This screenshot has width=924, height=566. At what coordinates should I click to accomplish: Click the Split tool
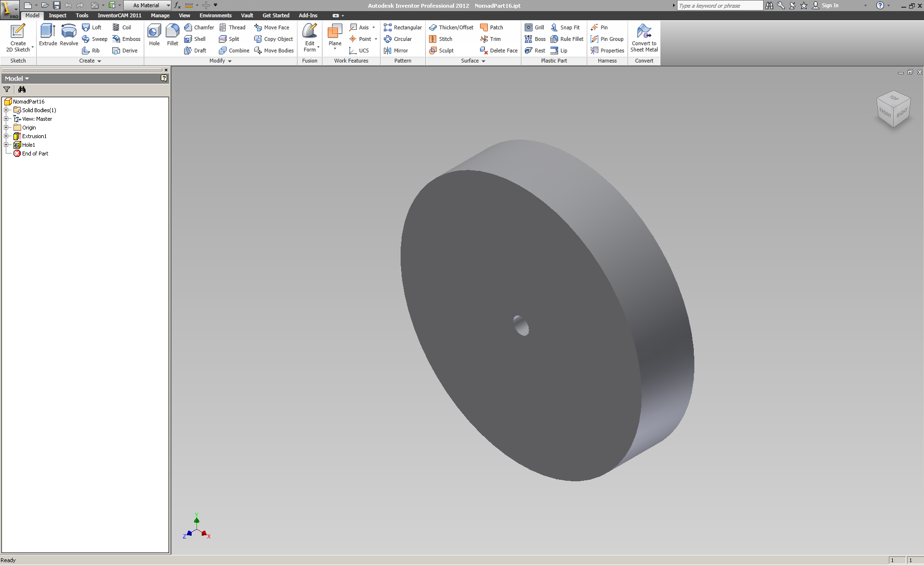(x=229, y=39)
